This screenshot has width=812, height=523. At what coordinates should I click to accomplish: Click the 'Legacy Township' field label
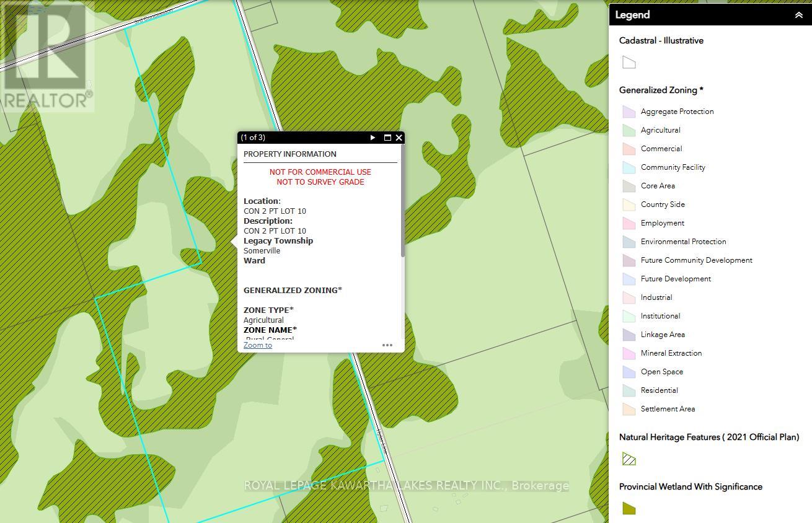(x=278, y=241)
